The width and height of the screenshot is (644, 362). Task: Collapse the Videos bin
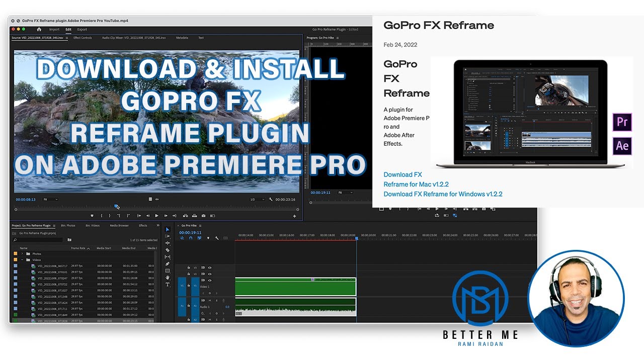click(22, 260)
